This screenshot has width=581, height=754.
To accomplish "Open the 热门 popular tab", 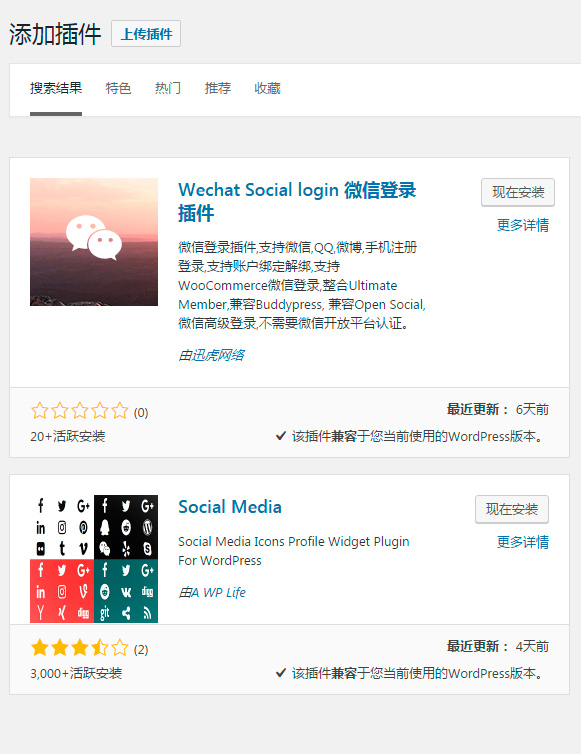I will point(168,88).
